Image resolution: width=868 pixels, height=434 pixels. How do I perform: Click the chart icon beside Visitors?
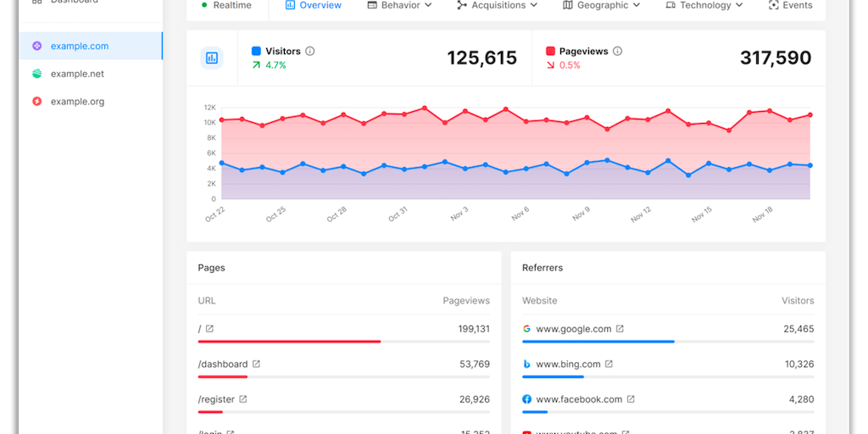[x=212, y=58]
